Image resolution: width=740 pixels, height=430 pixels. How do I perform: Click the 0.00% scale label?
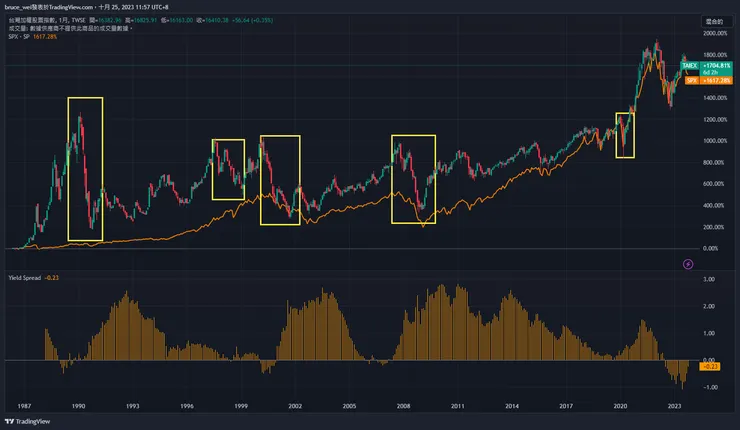coord(710,248)
